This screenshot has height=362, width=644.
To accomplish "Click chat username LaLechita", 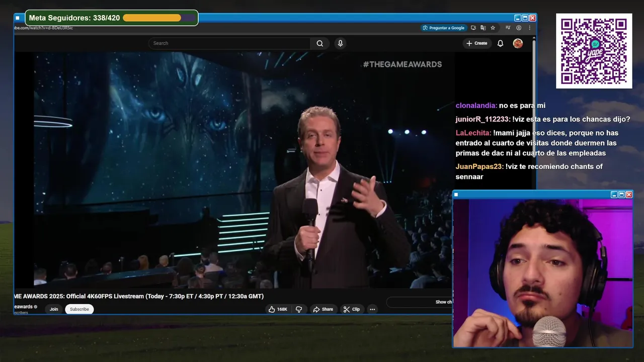I will (x=473, y=133).
